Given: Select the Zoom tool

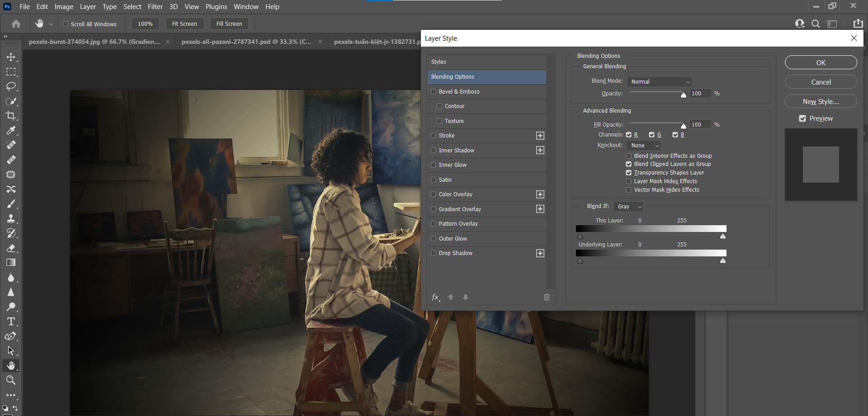Looking at the screenshot, I should [11, 380].
